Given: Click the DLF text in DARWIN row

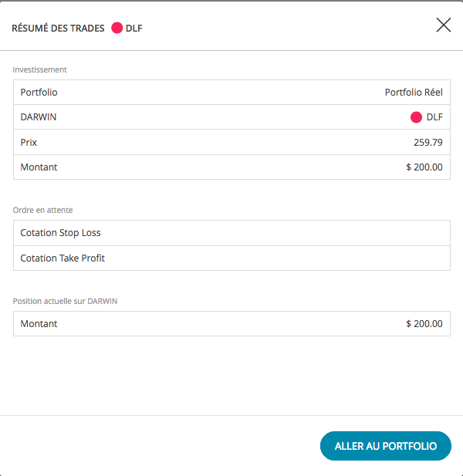Looking at the screenshot, I should point(434,117).
